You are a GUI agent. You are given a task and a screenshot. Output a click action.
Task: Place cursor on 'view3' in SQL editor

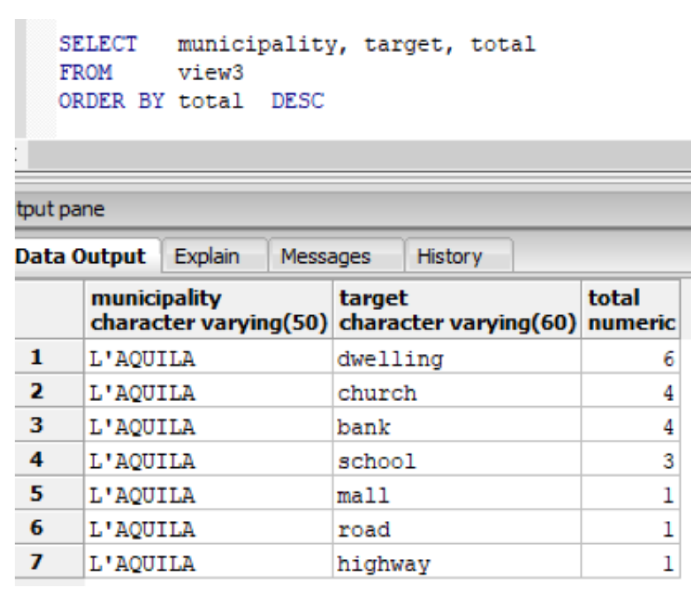click(x=210, y=73)
